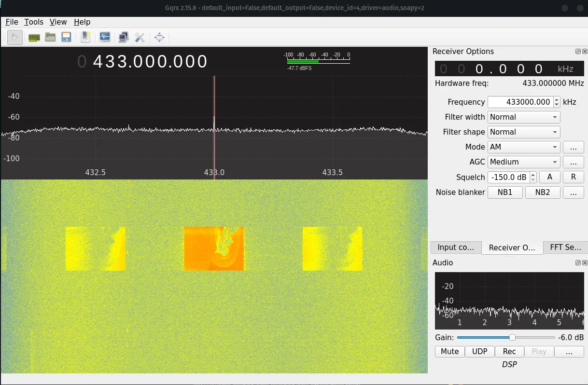Screen dimensions: 588x385
Task: Toggle full screen with the arrows icon
Action: (x=159, y=37)
